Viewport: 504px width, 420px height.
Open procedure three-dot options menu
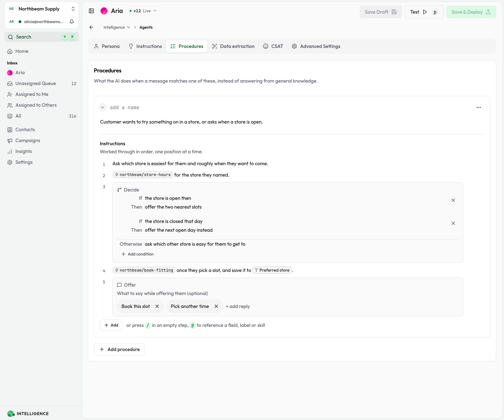coord(479,107)
